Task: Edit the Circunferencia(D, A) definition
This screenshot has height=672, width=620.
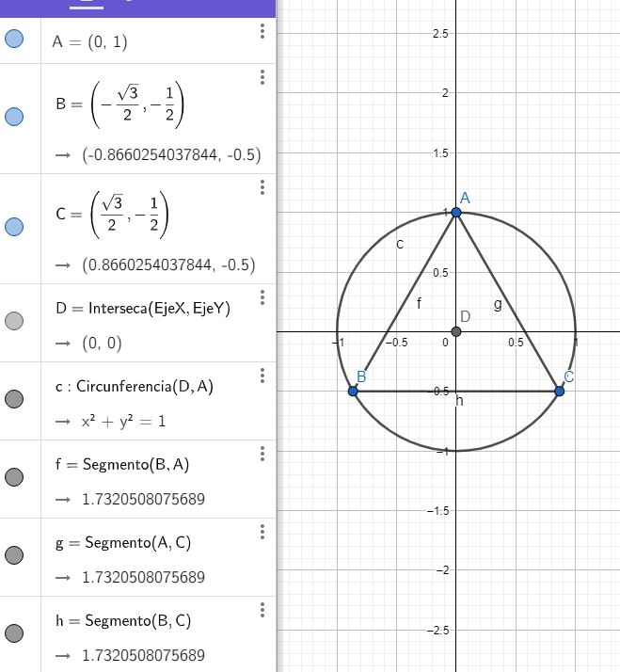Action: coord(132,386)
